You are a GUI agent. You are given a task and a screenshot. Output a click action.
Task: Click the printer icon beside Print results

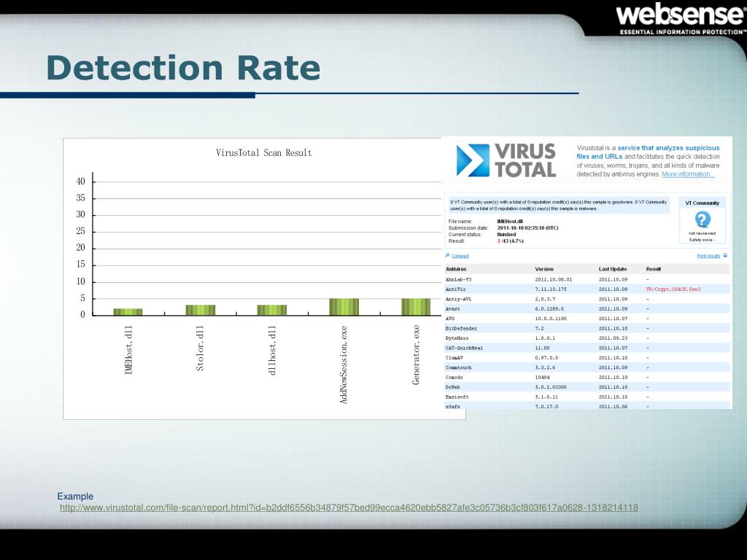pos(725,256)
